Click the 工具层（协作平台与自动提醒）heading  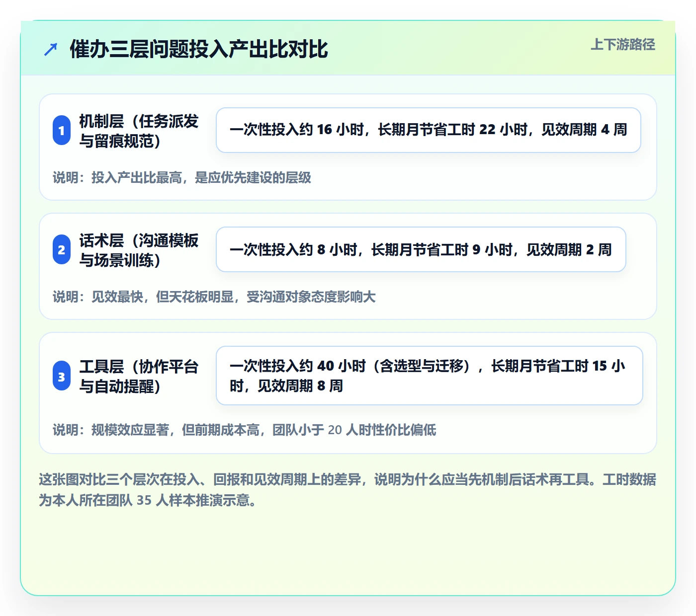(x=139, y=376)
